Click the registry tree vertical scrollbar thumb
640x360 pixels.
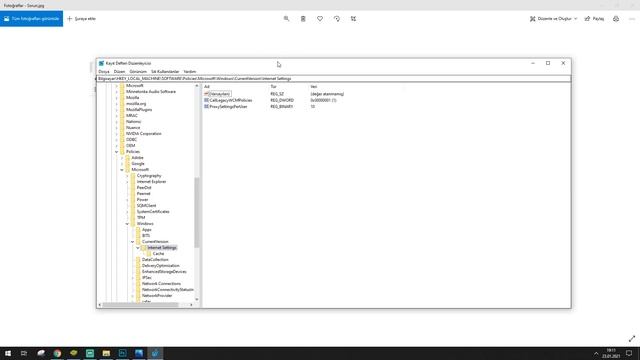pos(197,212)
